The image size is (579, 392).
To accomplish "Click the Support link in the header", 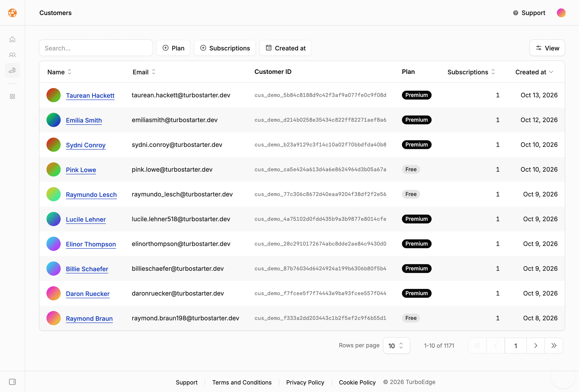I will click(x=533, y=13).
